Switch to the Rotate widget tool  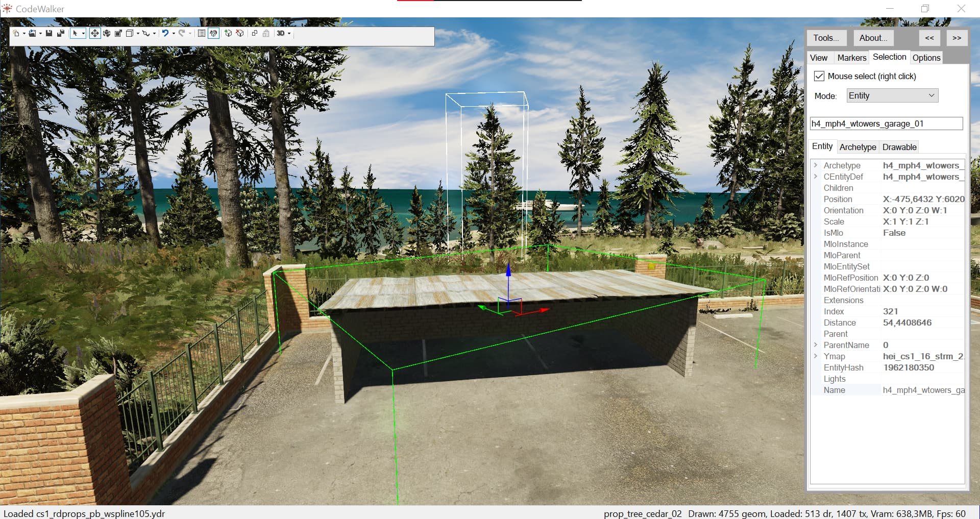pos(107,33)
